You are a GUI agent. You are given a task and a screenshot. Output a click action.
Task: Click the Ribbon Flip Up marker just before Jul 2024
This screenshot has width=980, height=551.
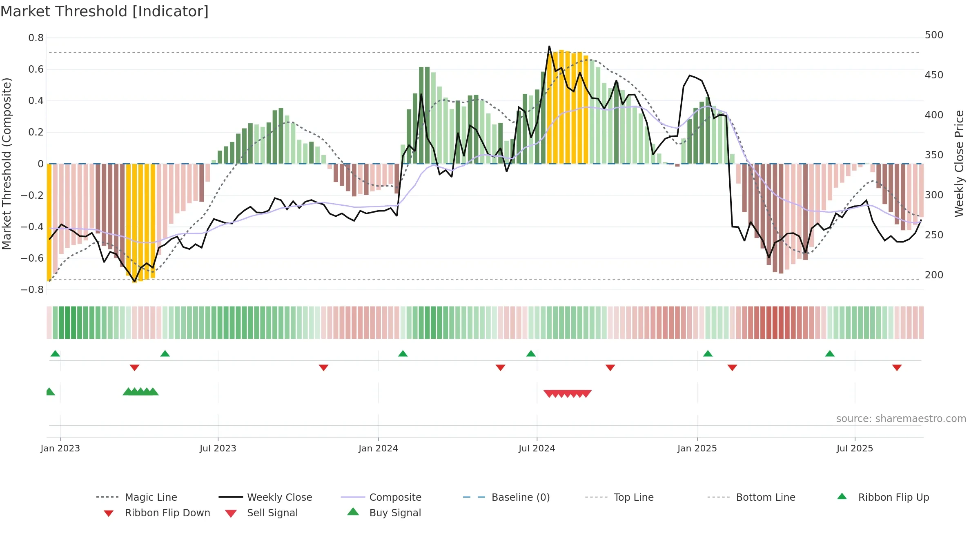point(531,353)
